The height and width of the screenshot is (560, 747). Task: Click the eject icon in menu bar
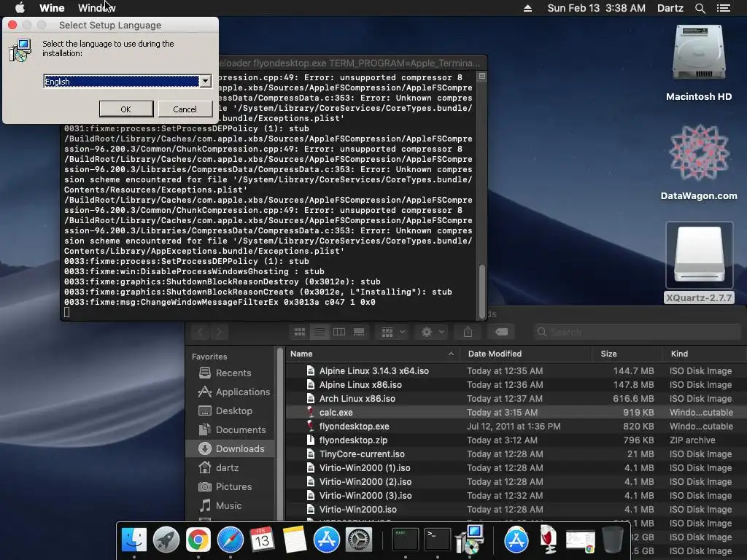527,8
